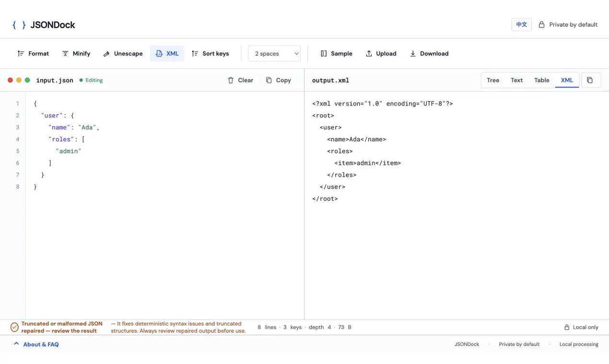Load the Sample JSON
This screenshot has height=364, width=609.
[x=336, y=54]
